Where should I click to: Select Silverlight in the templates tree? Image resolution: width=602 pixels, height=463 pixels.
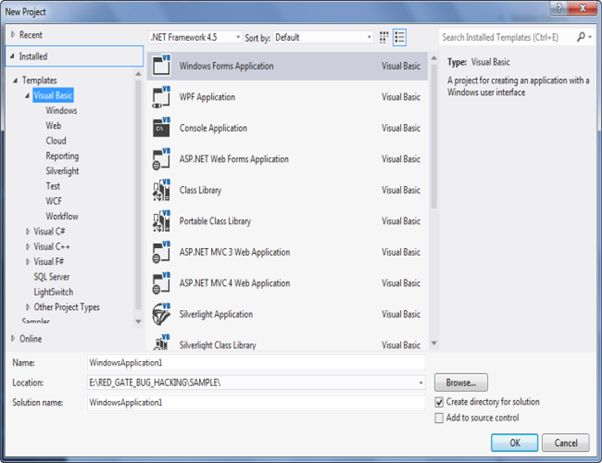[62, 171]
